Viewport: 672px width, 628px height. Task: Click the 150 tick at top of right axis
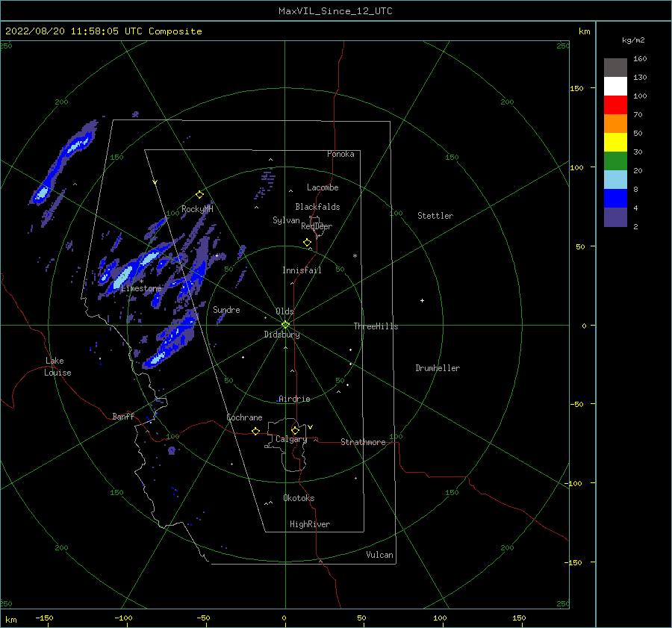[576, 88]
